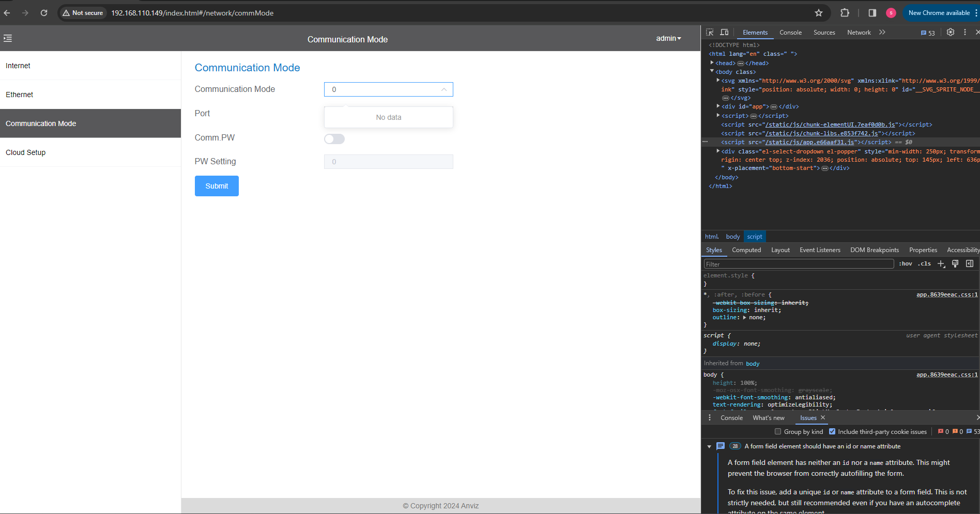Click the browser address bar URL
This screenshot has width=980, height=514.
192,13
